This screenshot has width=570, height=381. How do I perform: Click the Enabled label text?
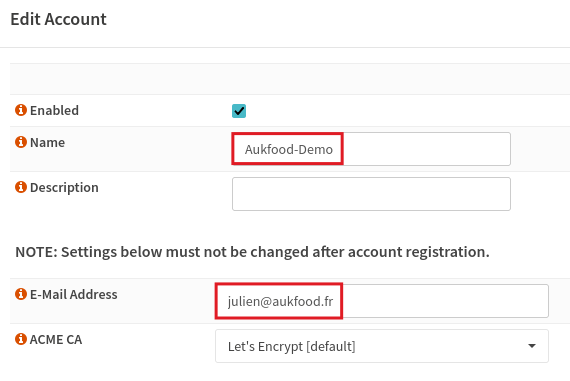click(54, 111)
